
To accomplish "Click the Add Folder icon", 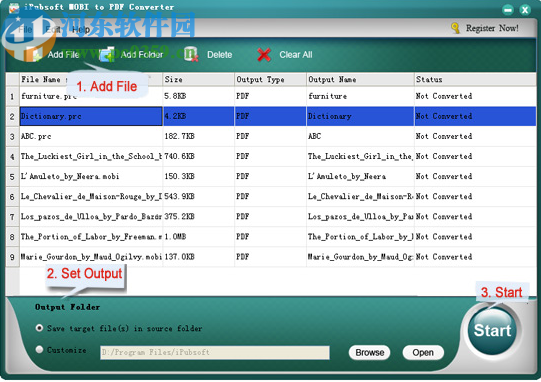I will [x=107, y=54].
